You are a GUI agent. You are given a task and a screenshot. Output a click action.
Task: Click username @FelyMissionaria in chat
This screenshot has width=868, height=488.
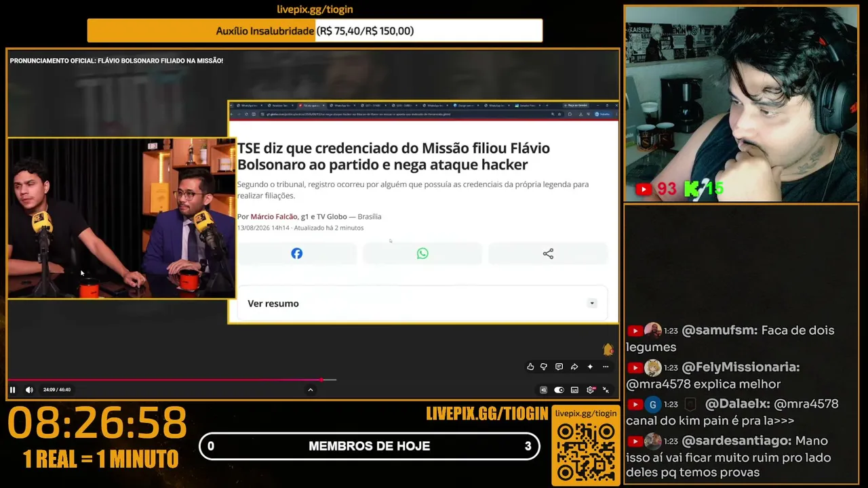tap(741, 367)
